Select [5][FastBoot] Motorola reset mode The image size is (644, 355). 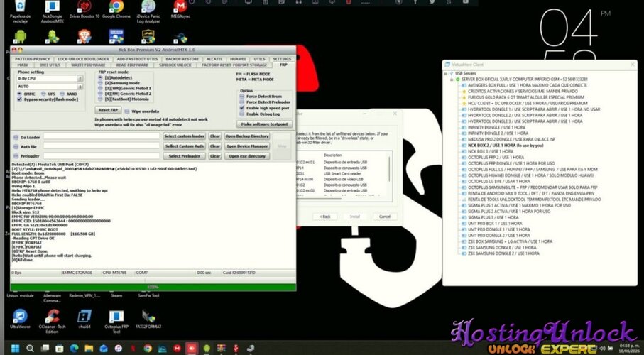click(x=100, y=99)
